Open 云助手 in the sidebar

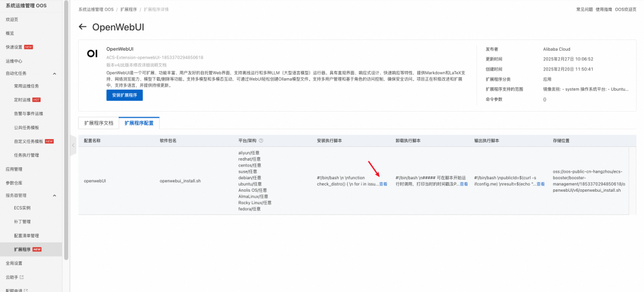tap(12, 277)
